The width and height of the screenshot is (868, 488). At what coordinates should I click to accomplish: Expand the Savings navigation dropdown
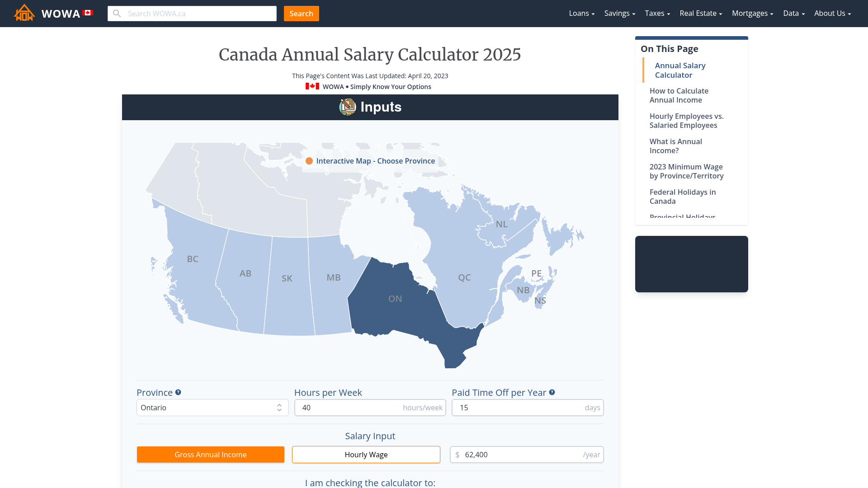[x=619, y=13]
